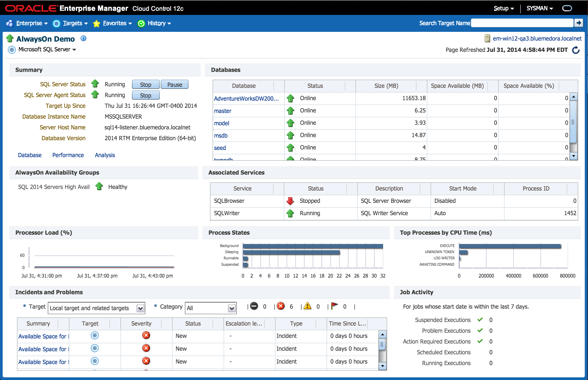The width and height of the screenshot is (588, 380).
Task: Expand the Microsoft SQL Server dropdown arrow
Action: (x=74, y=50)
